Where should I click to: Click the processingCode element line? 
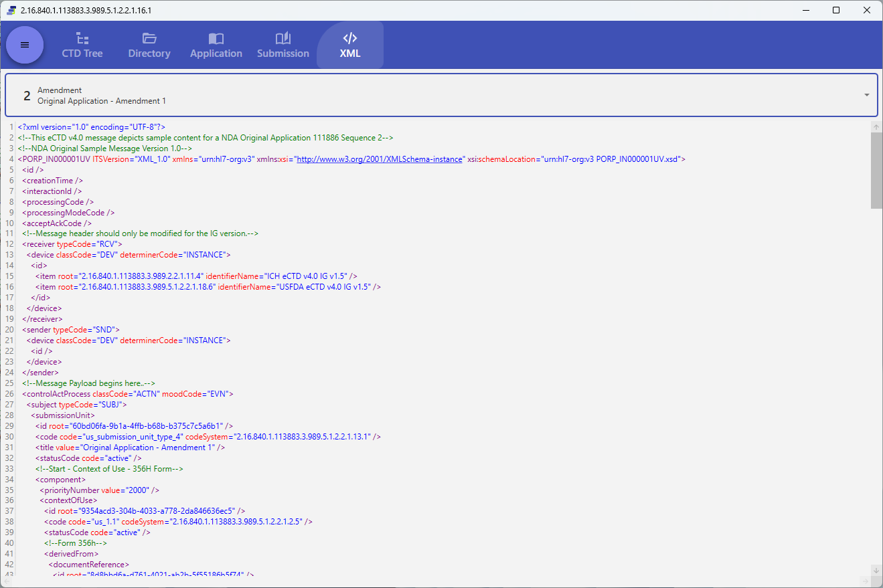click(x=58, y=202)
